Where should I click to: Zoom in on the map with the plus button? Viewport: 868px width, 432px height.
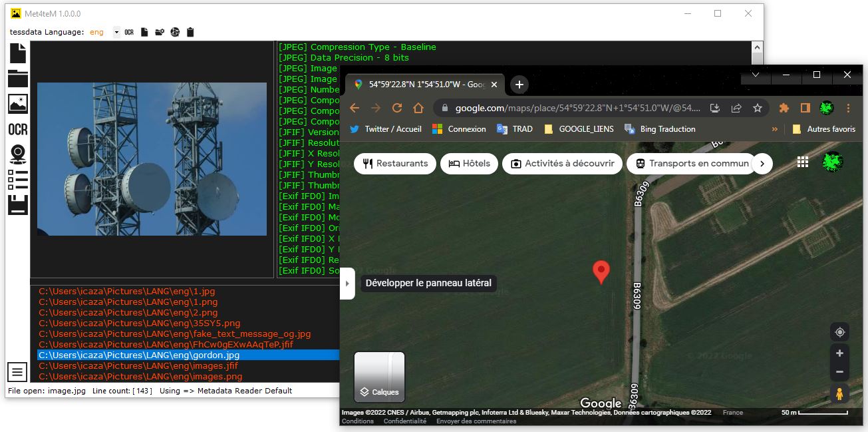839,353
